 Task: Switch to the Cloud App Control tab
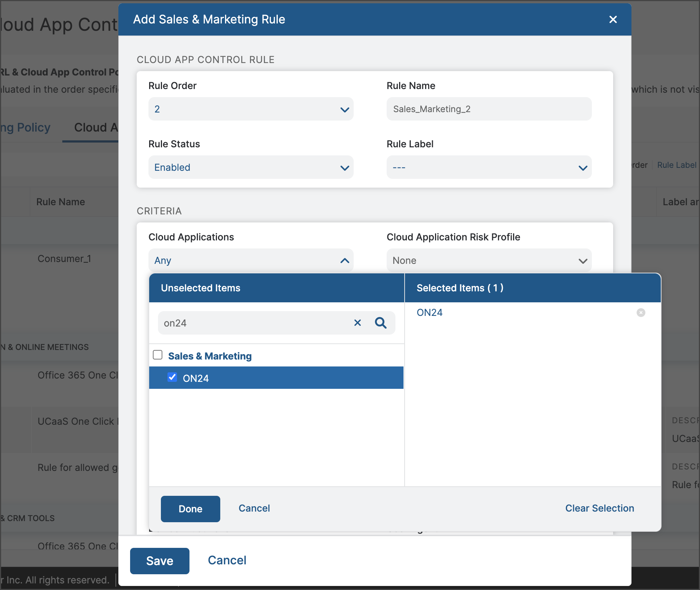pyautogui.click(x=96, y=127)
